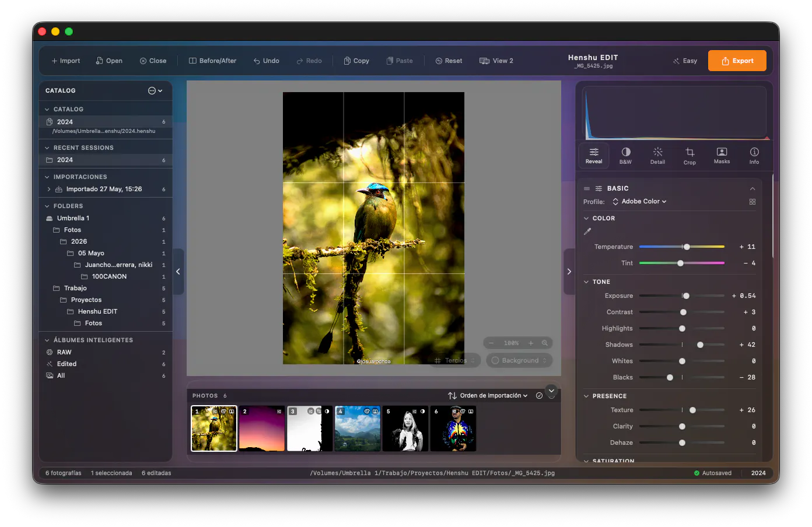Open the Background color dropdown
Screen dimensions: 812x527
click(519, 361)
